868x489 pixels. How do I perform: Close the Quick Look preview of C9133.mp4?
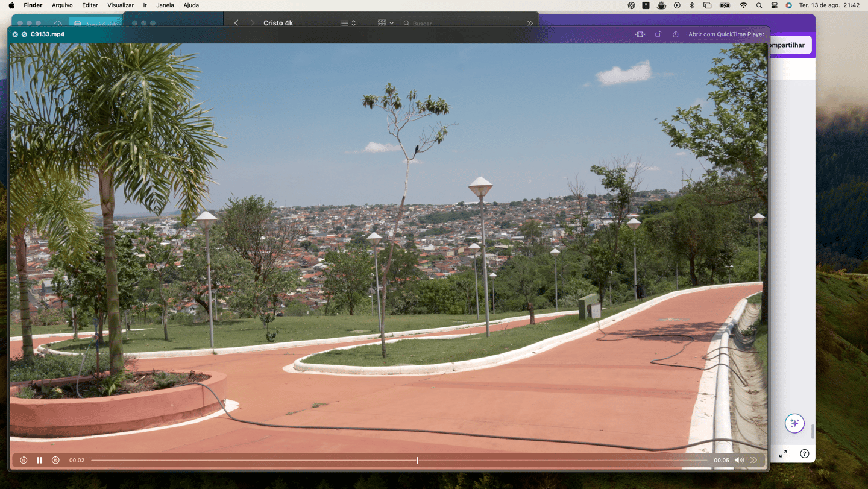(x=15, y=34)
